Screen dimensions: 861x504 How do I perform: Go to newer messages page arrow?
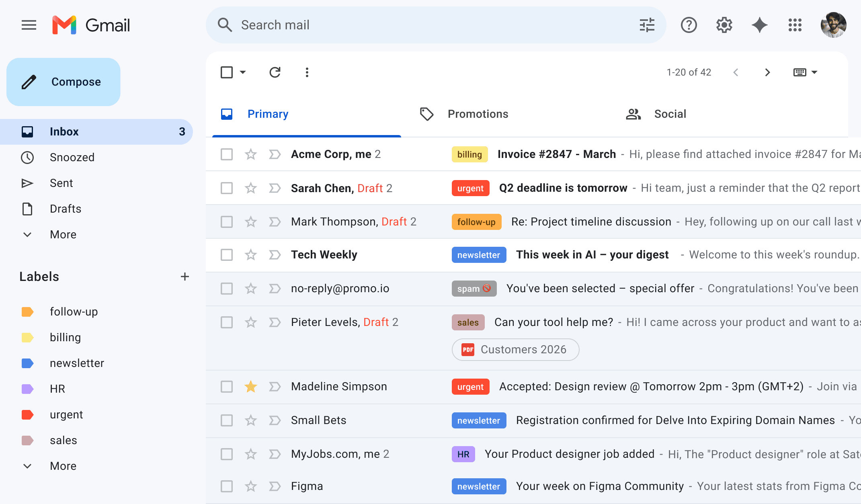click(736, 72)
